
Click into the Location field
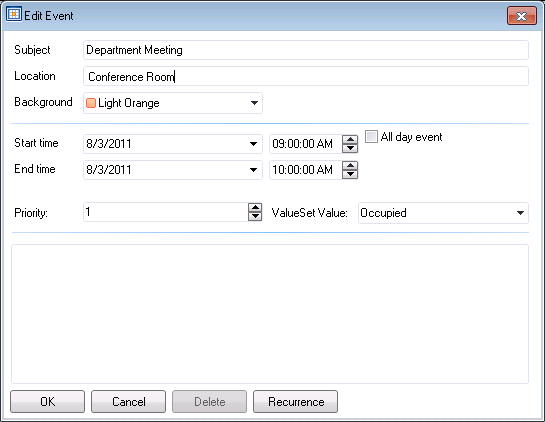[x=306, y=76]
